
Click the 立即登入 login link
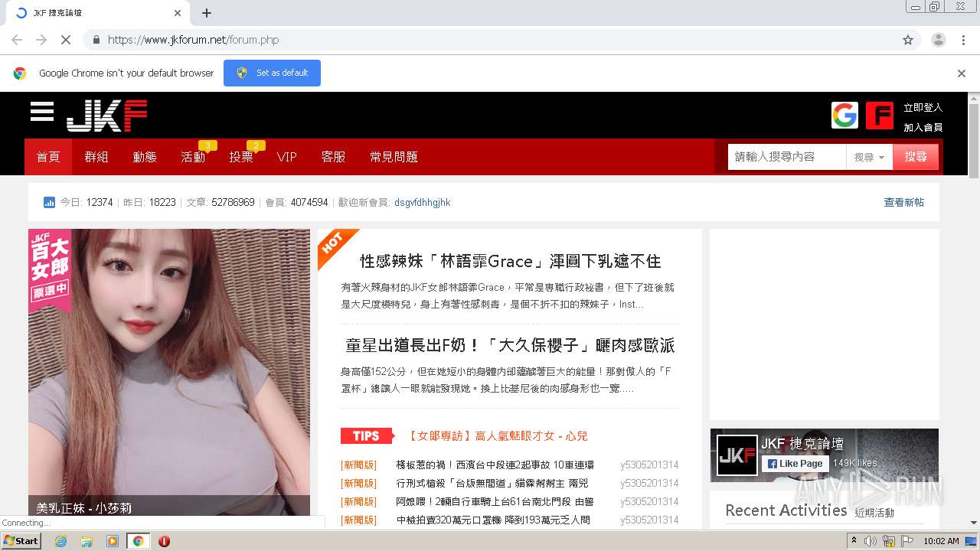click(x=923, y=108)
